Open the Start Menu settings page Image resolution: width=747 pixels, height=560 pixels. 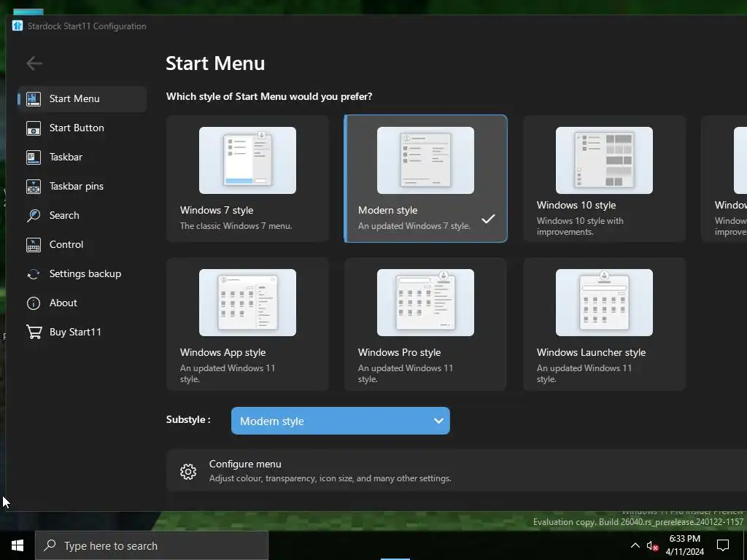[x=82, y=98]
